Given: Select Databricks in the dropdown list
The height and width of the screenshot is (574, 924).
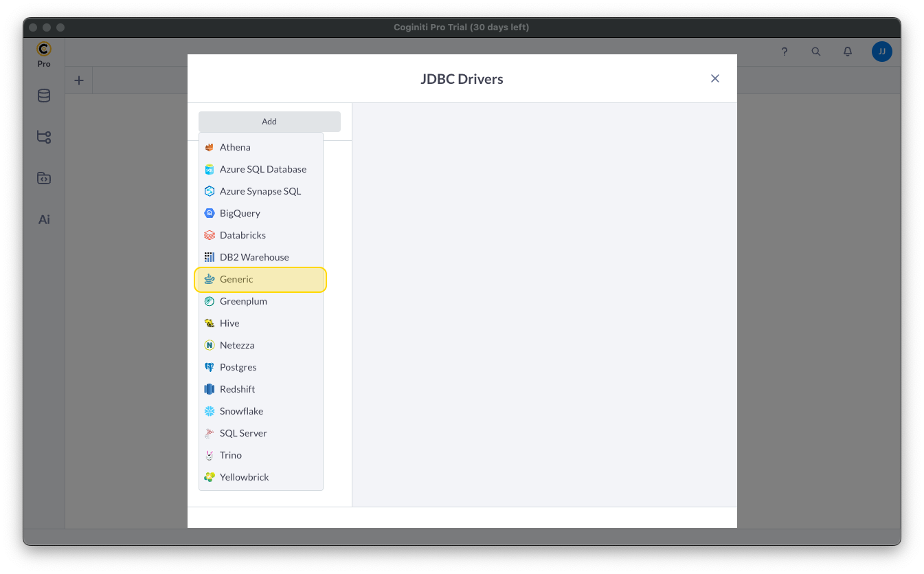Looking at the screenshot, I should click(243, 235).
